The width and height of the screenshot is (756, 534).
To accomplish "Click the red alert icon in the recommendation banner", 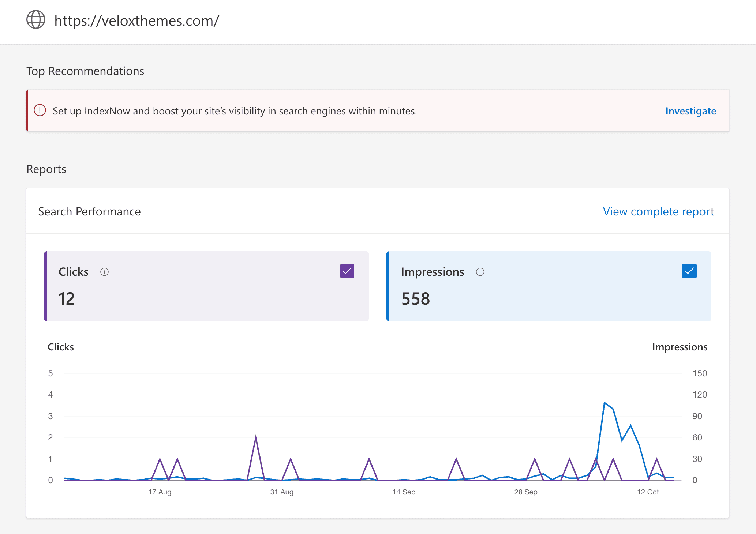I will 40,110.
